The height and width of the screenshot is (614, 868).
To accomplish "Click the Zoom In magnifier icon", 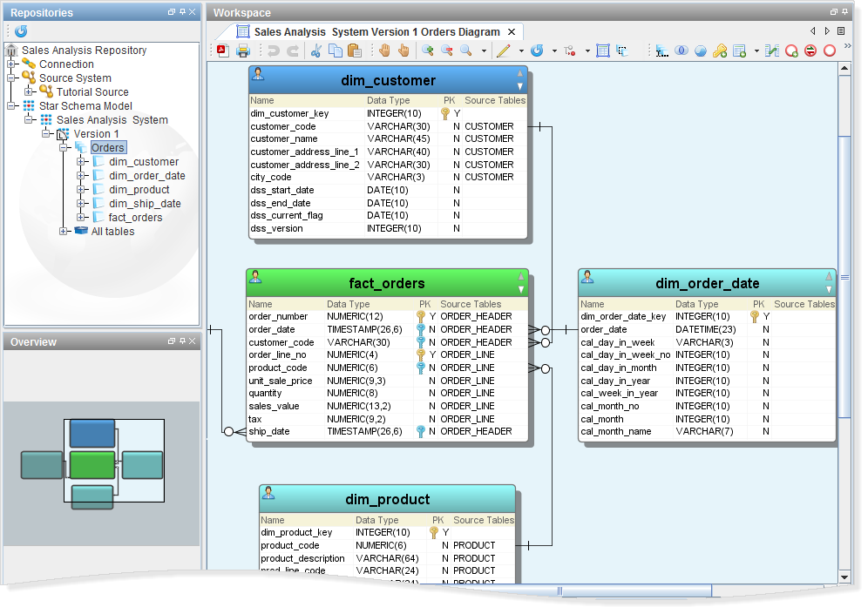I will (x=427, y=51).
